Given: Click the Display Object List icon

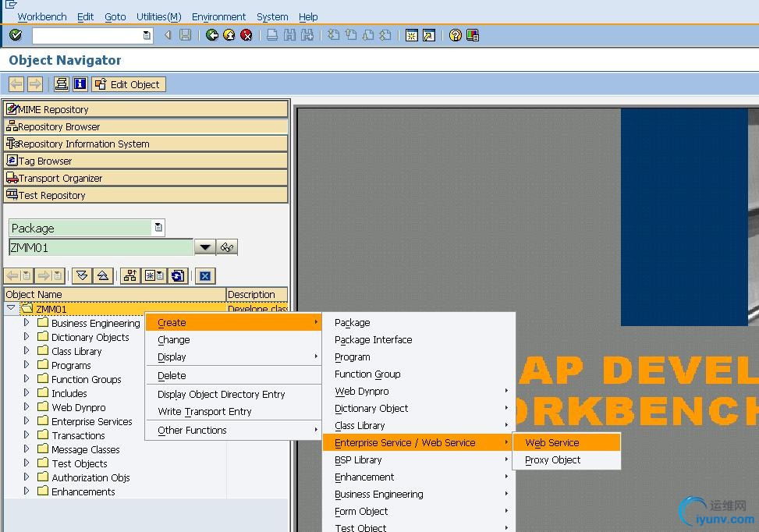Looking at the screenshot, I should tap(62, 84).
